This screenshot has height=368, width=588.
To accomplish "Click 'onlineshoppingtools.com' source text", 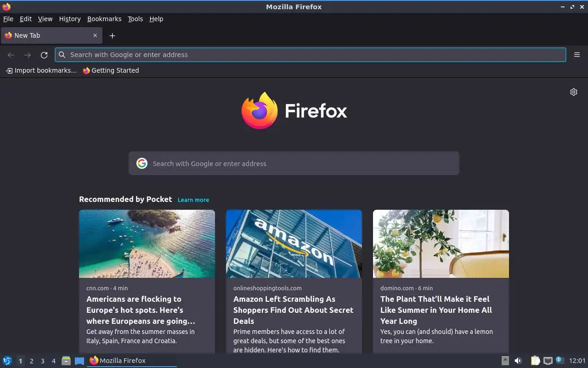I will point(267,288).
